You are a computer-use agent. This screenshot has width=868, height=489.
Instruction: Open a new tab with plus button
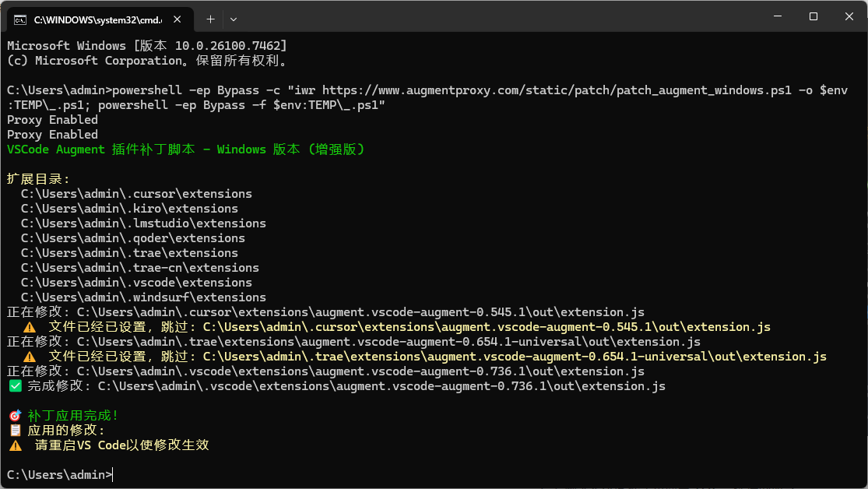pyautogui.click(x=210, y=18)
